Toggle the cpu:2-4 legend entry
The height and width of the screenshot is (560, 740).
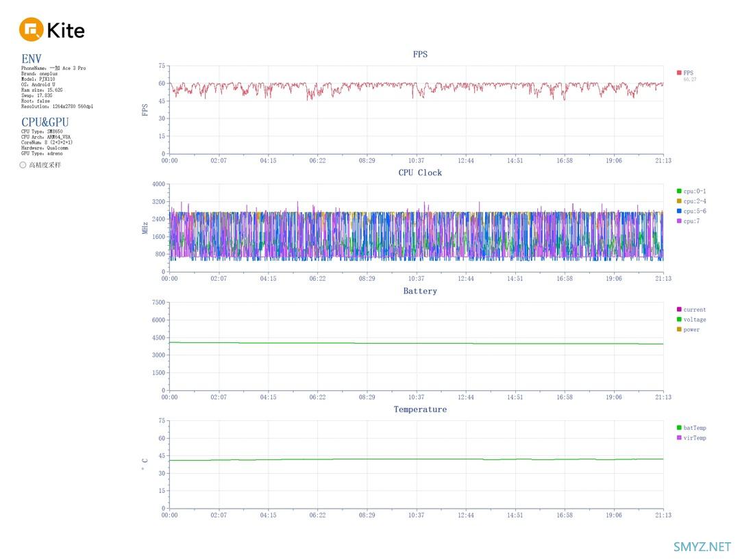[x=691, y=201]
